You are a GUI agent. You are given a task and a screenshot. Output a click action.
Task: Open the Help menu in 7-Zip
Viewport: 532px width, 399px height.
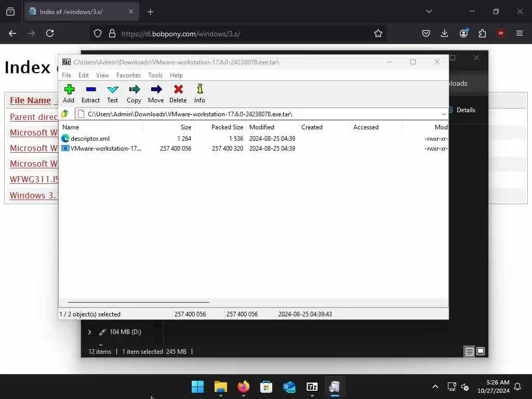[176, 75]
